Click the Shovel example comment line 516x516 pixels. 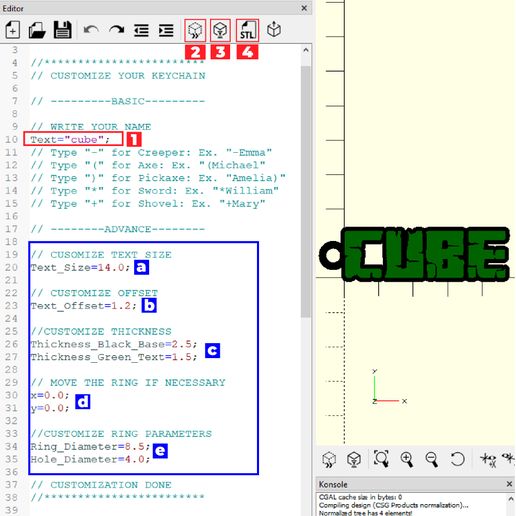(148, 203)
